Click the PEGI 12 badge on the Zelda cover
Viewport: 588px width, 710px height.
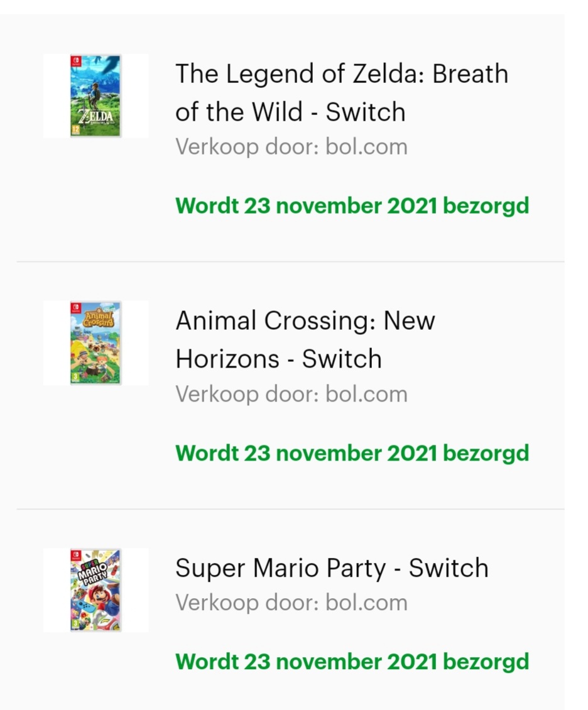tap(75, 129)
